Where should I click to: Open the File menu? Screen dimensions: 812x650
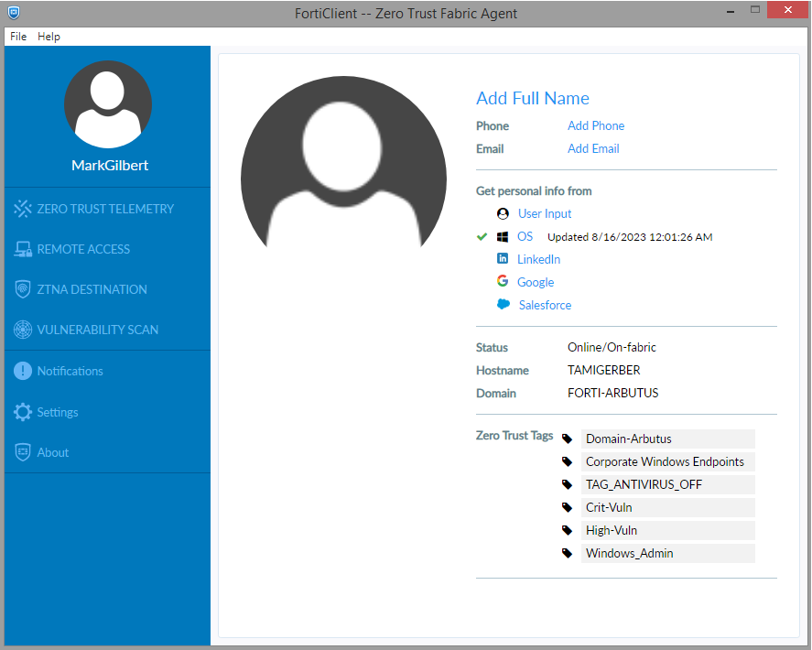click(17, 37)
